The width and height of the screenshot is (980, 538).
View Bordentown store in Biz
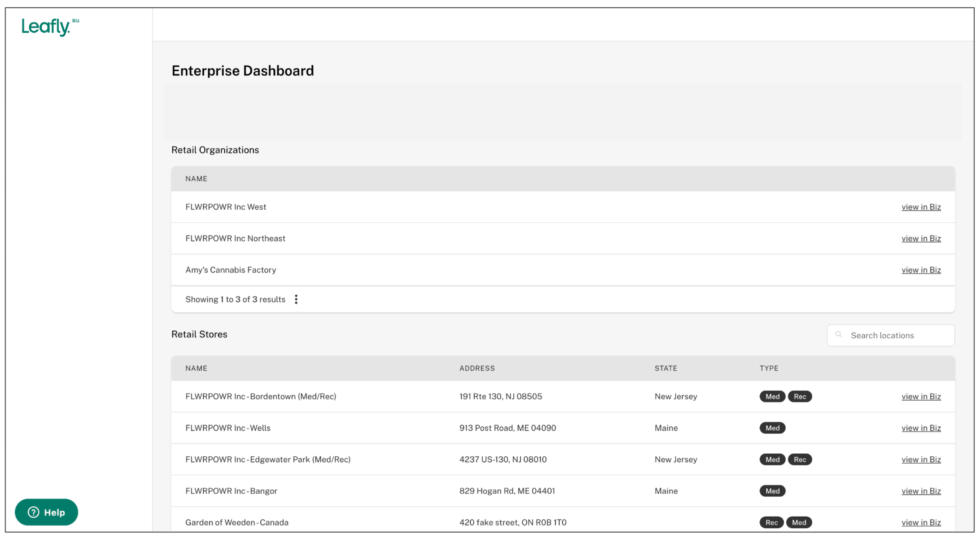921,397
